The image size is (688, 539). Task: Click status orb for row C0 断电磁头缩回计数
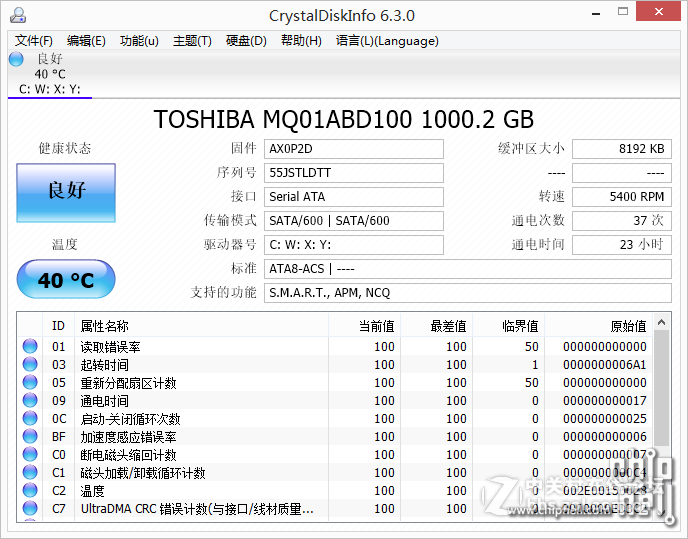point(30,454)
